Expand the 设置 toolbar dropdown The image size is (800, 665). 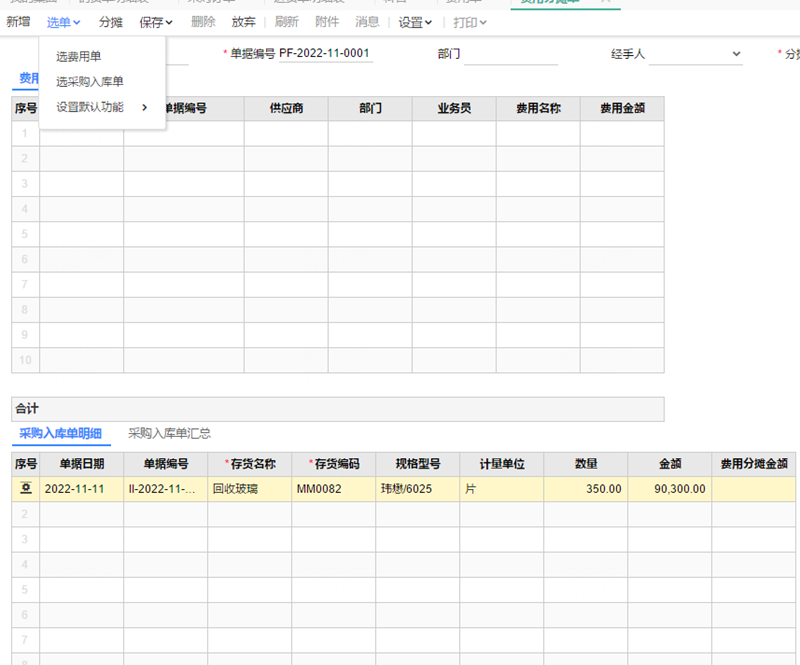click(x=415, y=22)
